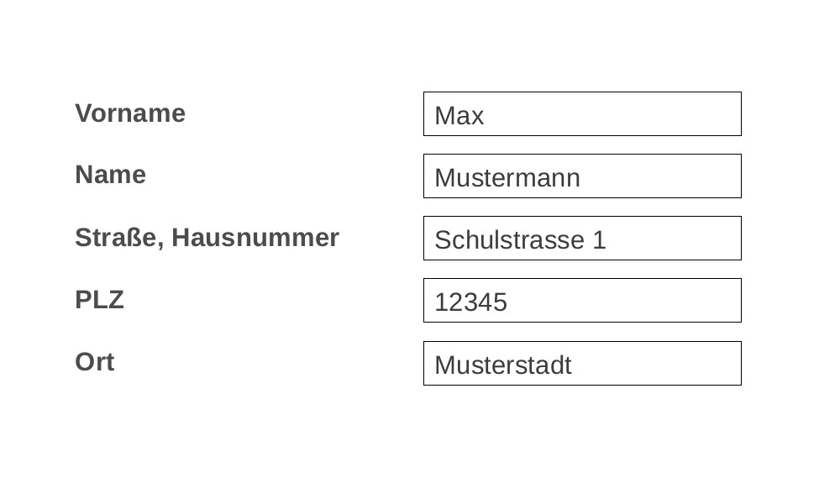
Task: Click the Vorname label
Action: click(130, 113)
